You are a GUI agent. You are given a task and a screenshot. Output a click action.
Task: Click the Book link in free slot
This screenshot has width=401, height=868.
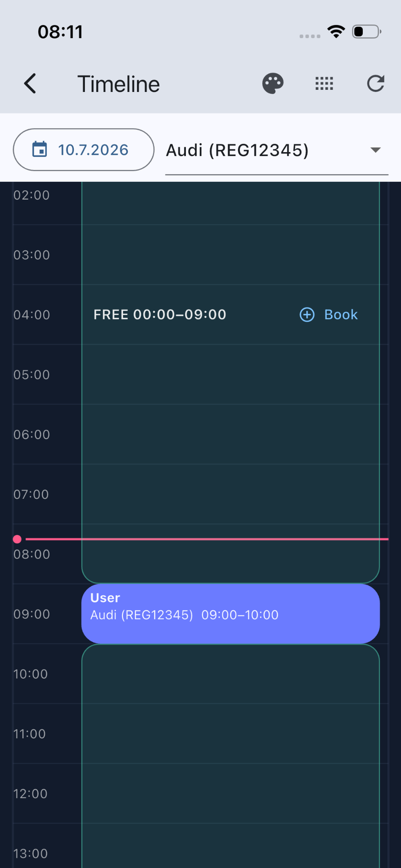341,315
